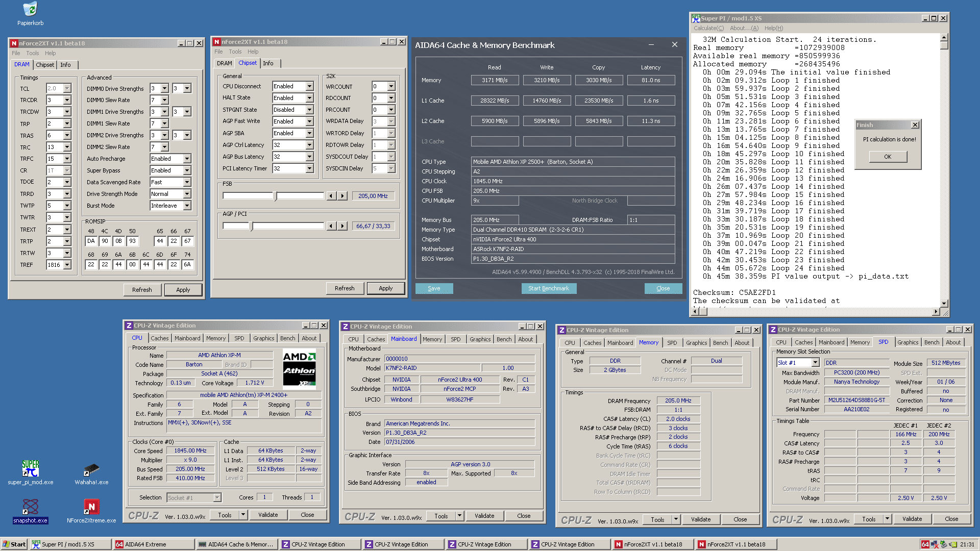Screen dimensions: 980x551
Task: Click left nForce2XT window title icon
Action: coord(14,43)
